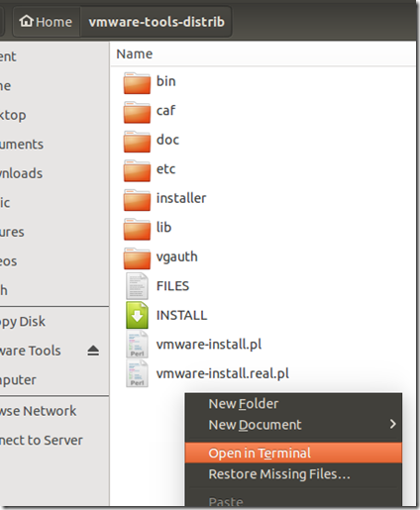Open Downloads in the sidebar
Image resolution: width=420 pixels, height=510 pixels.
tap(54, 173)
